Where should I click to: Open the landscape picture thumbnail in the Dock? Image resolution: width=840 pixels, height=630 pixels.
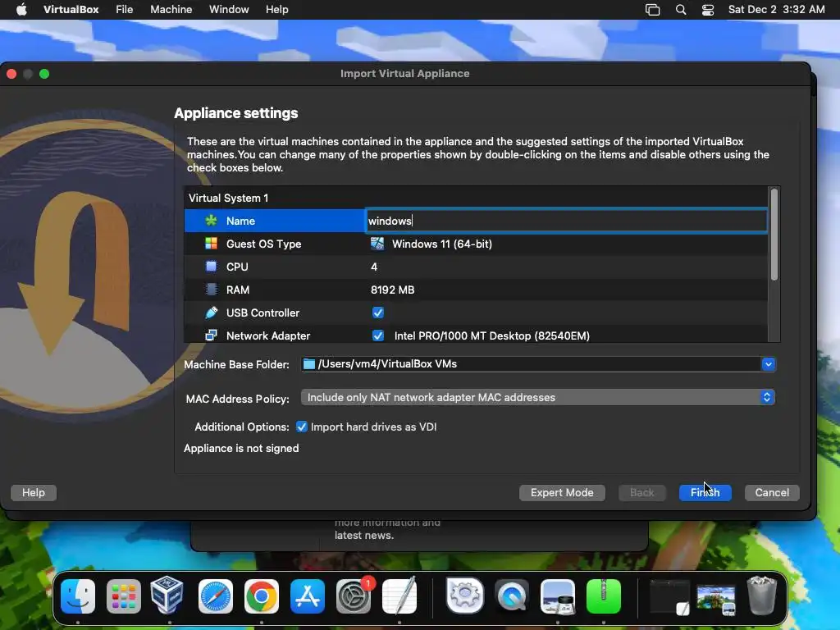[715, 600]
